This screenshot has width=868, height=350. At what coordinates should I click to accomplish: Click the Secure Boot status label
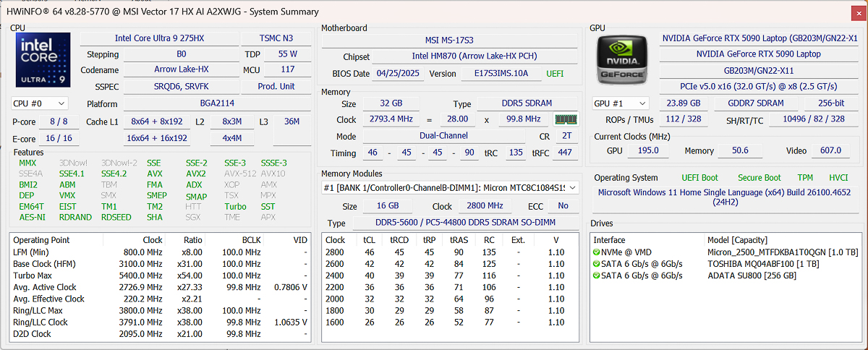[x=759, y=178]
